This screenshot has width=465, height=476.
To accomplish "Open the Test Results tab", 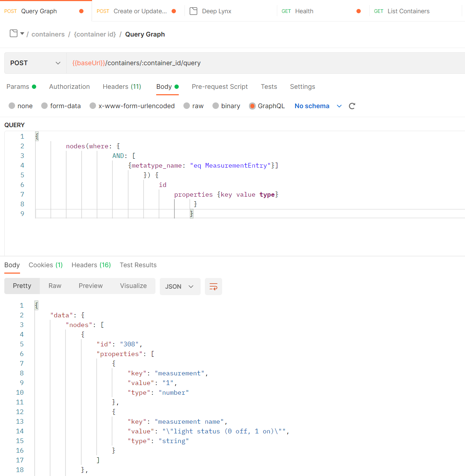I will (138, 265).
